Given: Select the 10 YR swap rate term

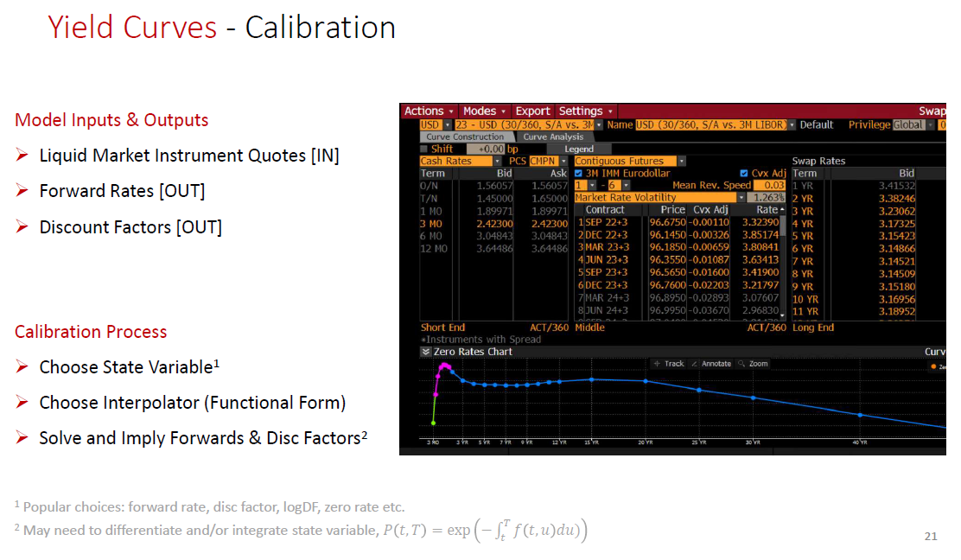Looking at the screenshot, I should click(805, 299).
